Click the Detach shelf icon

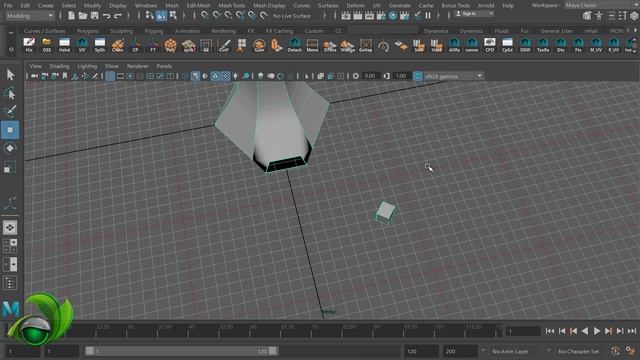(x=295, y=45)
